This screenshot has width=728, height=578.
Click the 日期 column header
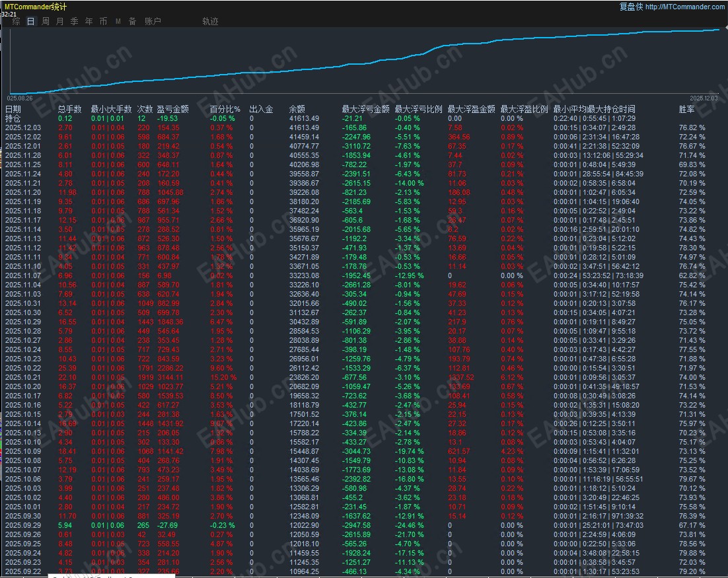13,109
